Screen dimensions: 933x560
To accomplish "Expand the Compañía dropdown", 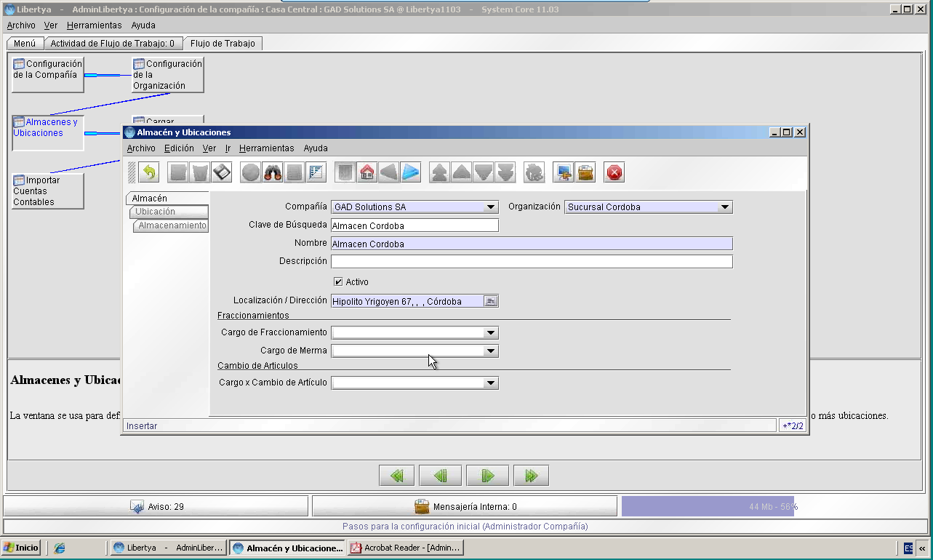I will point(492,207).
